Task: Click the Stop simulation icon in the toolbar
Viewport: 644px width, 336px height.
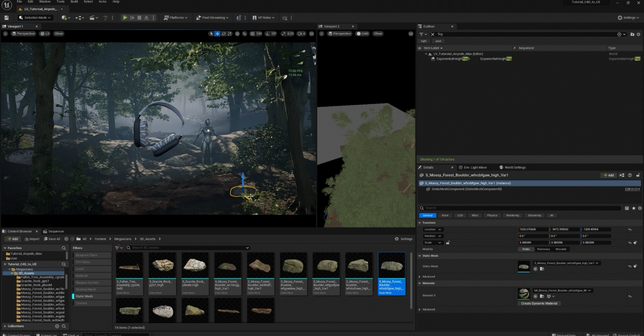Action: click(x=139, y=17)
